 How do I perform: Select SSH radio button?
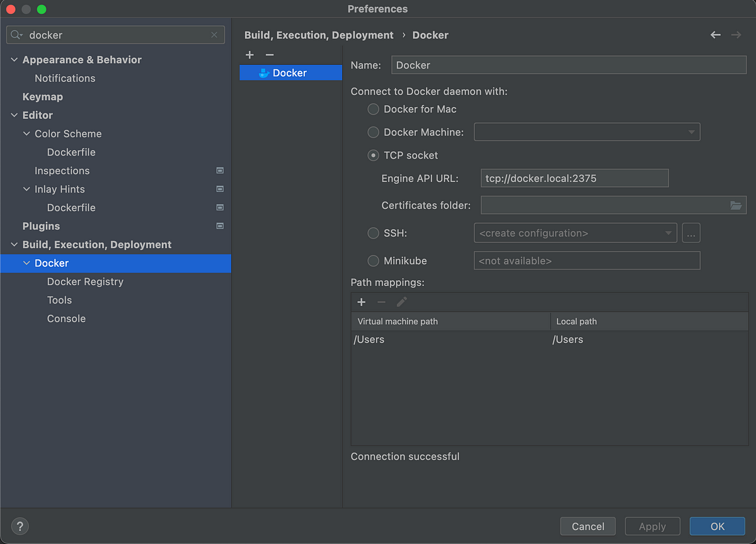pos(374,233)
